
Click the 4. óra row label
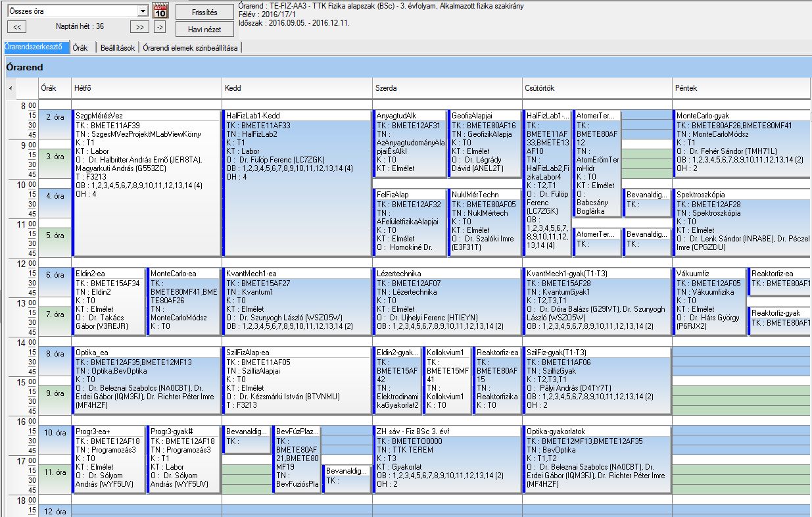click(x=55, y=196)
